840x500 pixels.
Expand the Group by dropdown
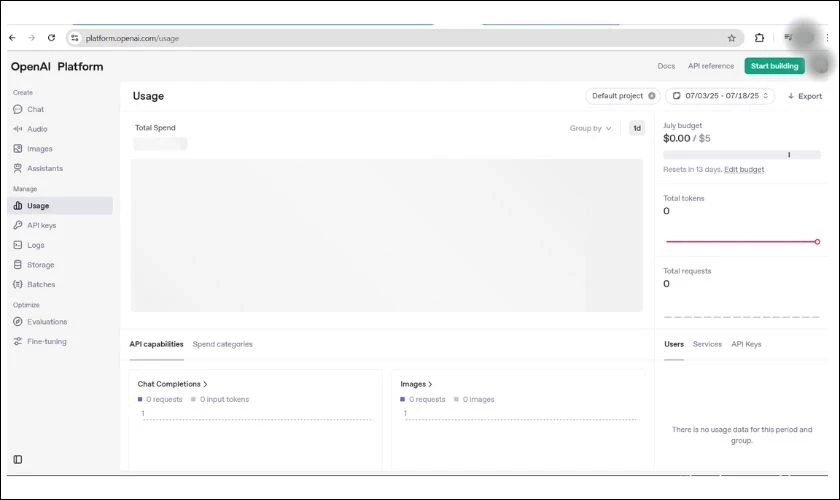(590, 128)
